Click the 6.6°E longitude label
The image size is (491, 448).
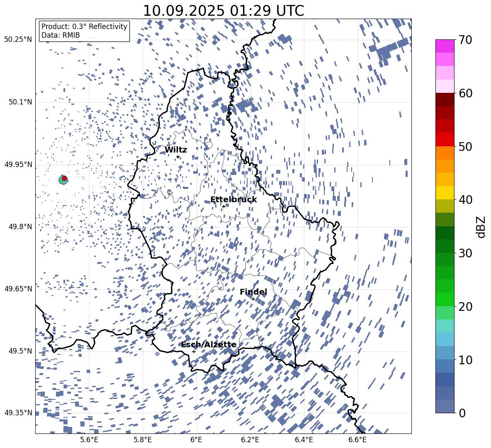[x=357, y=440]
